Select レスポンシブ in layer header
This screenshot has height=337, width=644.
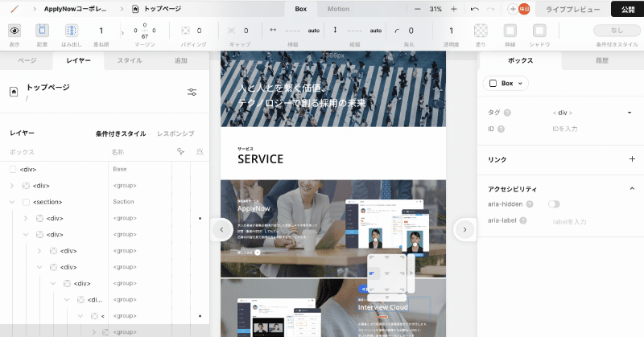pos(175,134)
